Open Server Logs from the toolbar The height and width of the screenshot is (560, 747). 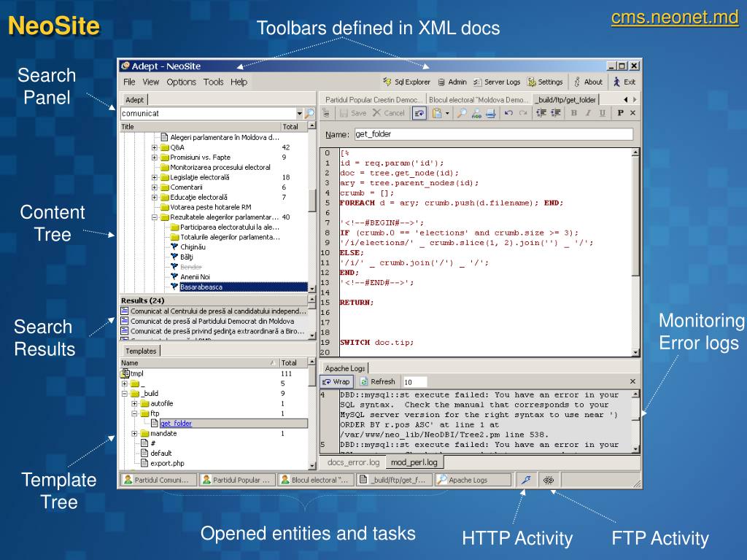tap(497, 82)
